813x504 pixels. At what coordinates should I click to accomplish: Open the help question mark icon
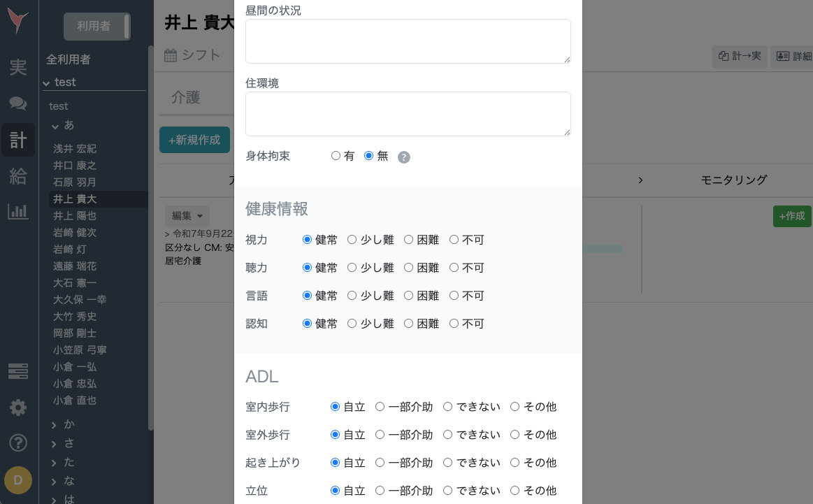click(18, 442)
